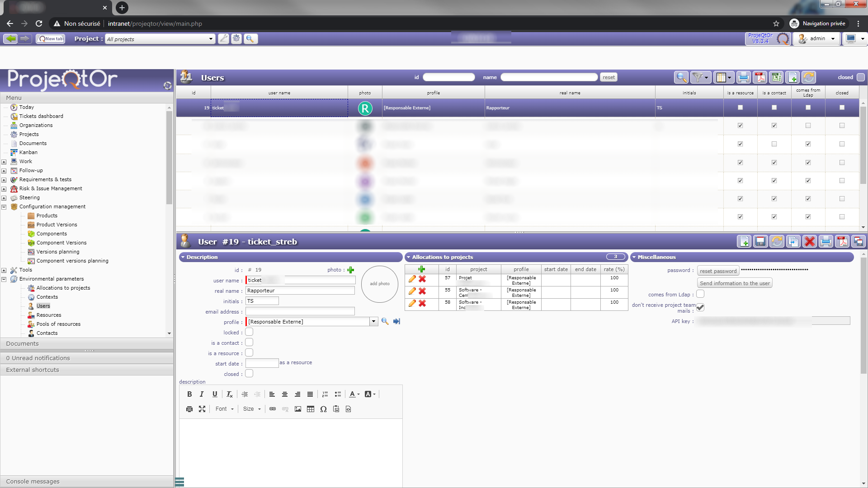Viewport: 868px width, 488px height.
Task: Toggle the 'locked' checkbox
Action: (x=249, y=332)
